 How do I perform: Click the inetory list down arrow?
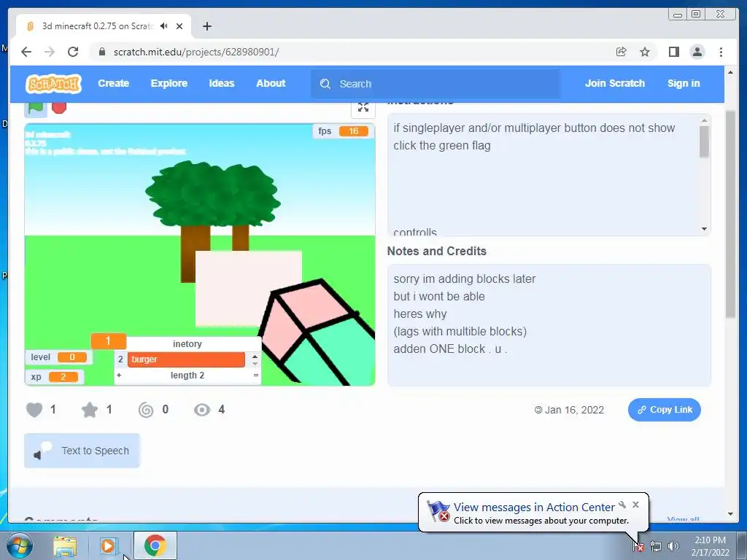[255, 364]
